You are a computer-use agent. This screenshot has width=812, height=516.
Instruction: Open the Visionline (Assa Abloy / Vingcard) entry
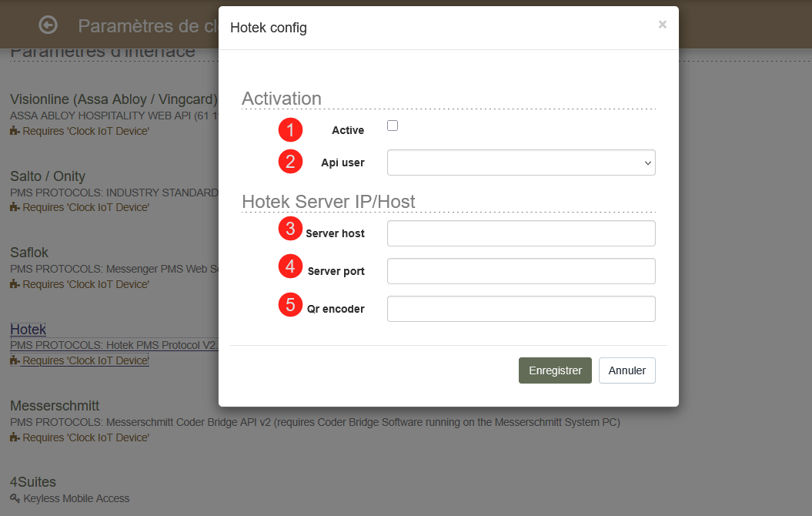tap(113, 99)
